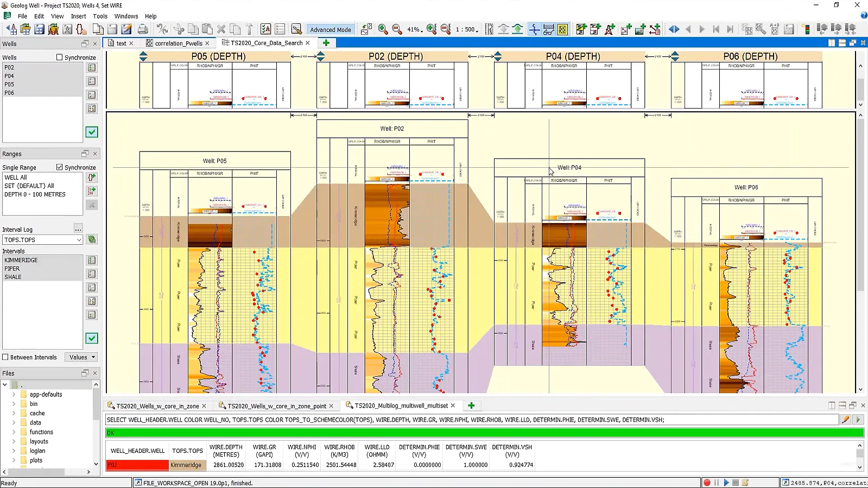Click the Delete X toolbar icon
The width and height of the screenshot is (868, 488).
221,29
